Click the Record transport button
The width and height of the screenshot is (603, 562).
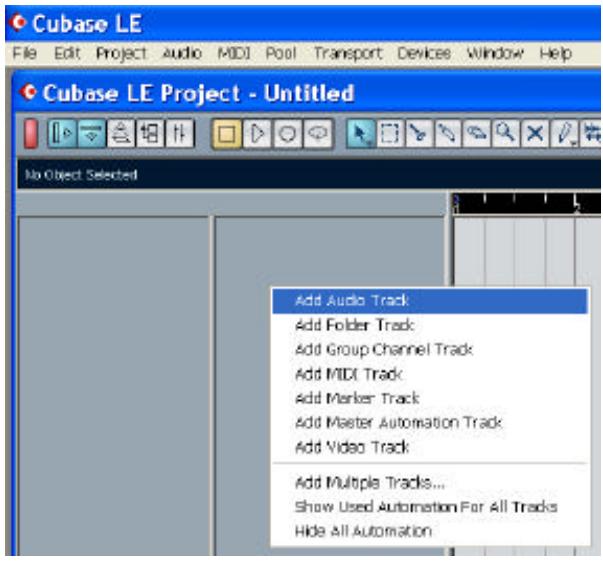coord(287,134)
